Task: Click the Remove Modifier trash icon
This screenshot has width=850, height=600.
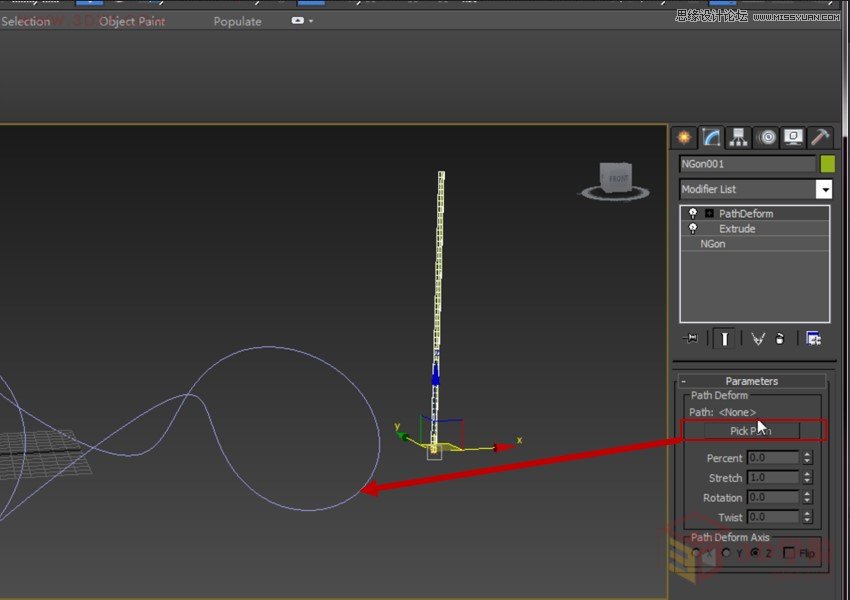Action: pos(780,338)
